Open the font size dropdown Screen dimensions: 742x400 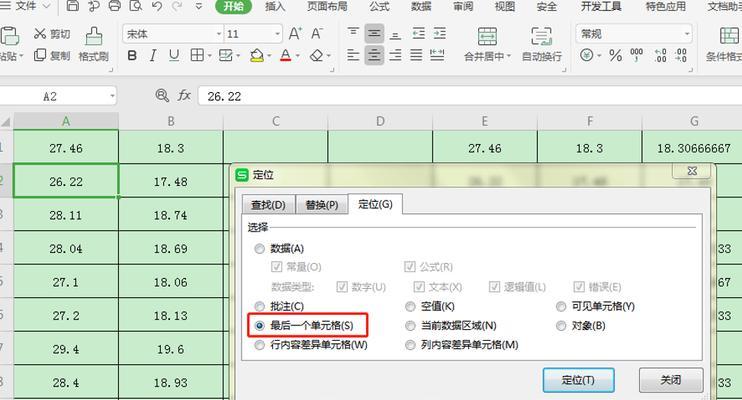pos(277,34)
